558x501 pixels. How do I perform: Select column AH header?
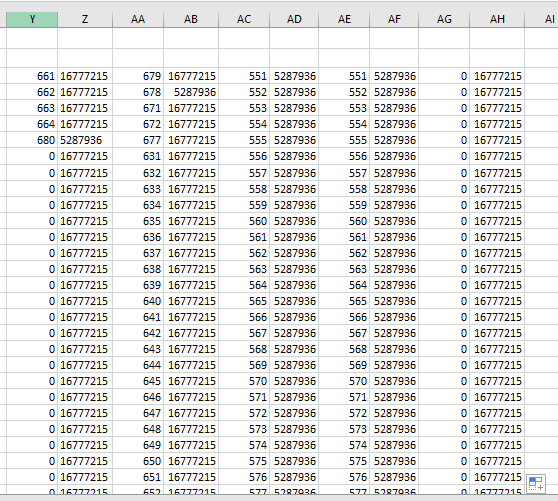pyautogui.click(x=497, y=19)
